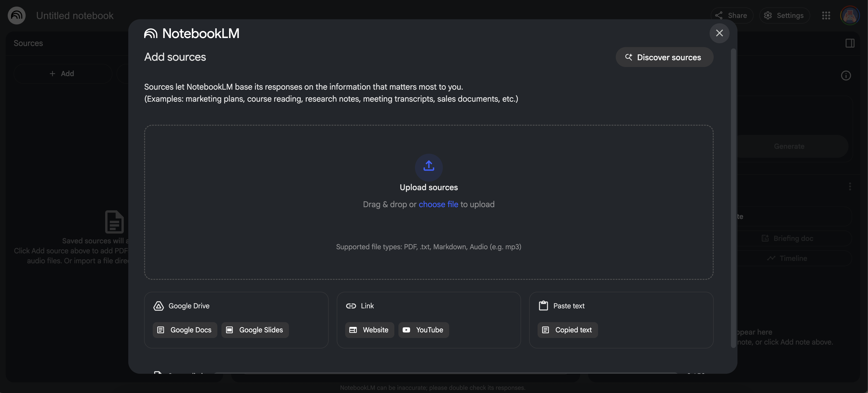Open Discover sources
Screen dimensions: 868x393
tap(664, 57)
